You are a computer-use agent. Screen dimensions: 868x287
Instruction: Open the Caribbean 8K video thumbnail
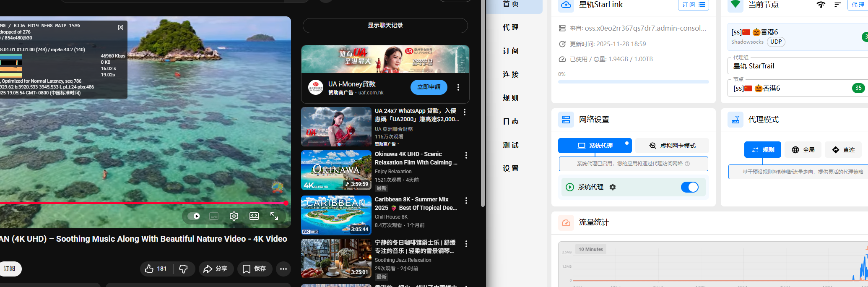pyautogui.click(x=336, y=215)
